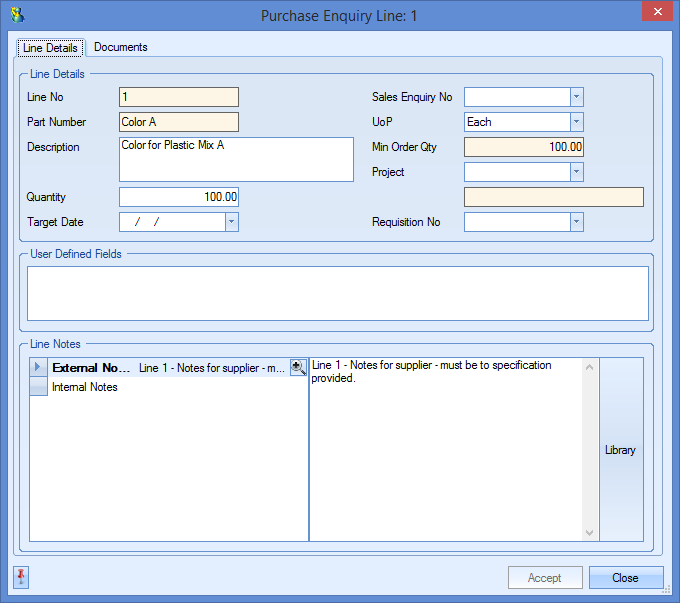The image size is (680, 603).
Task: Click the Description text box
Action: click(236, 160)
